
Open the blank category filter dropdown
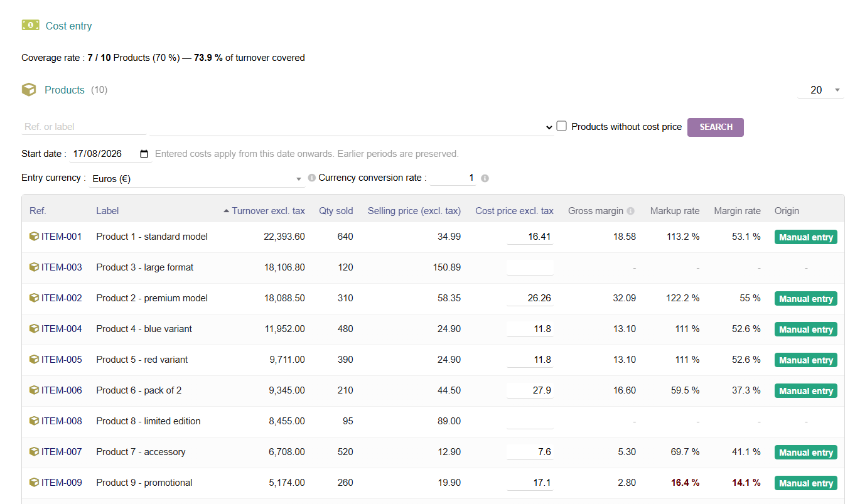tap(352, 127)
